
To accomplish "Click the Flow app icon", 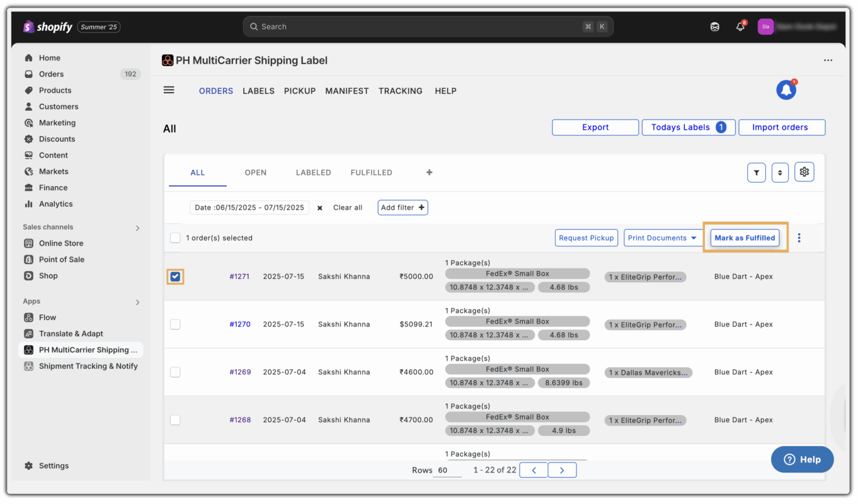I will point(28,318).
